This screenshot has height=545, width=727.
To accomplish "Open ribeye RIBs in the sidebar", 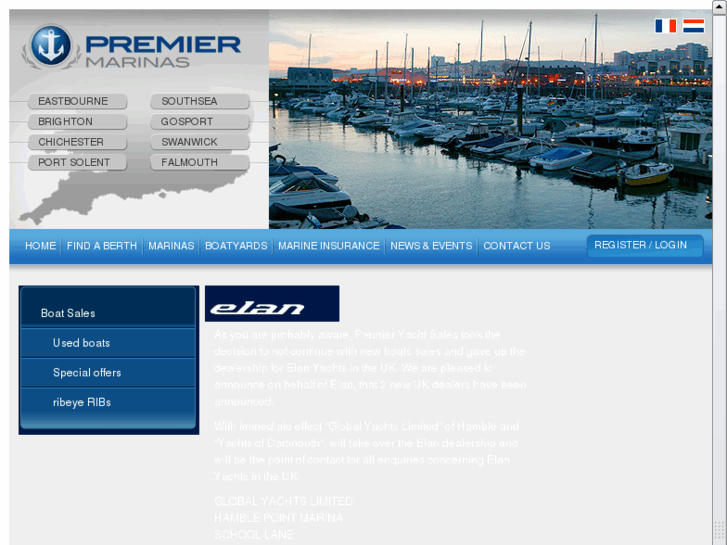I will coord(108,402).
